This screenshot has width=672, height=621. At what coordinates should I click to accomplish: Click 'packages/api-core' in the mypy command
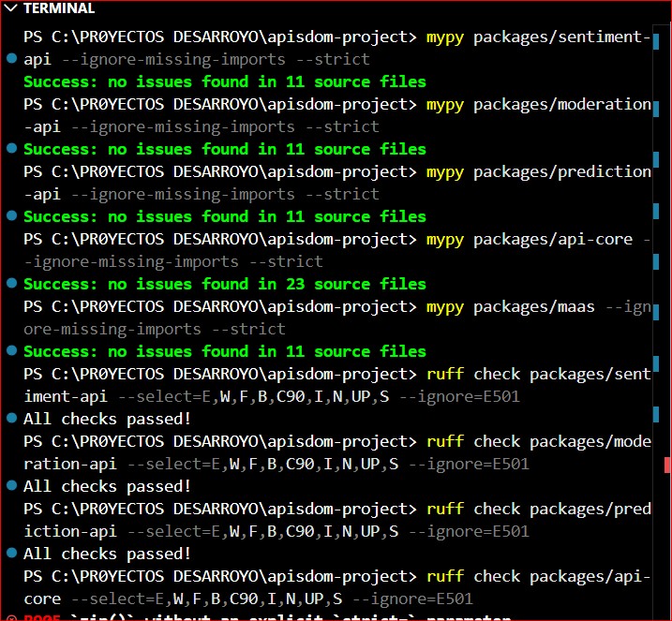553,240
